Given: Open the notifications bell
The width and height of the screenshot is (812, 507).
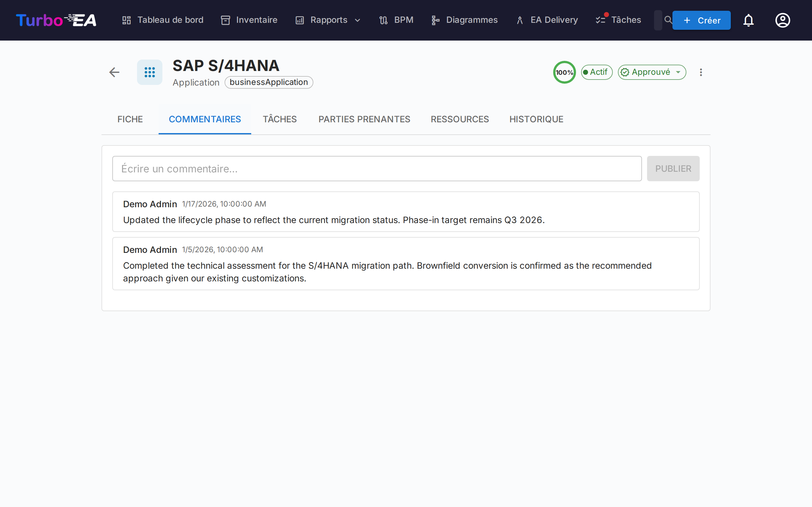Looking at the screenshot, I should 749,20.
